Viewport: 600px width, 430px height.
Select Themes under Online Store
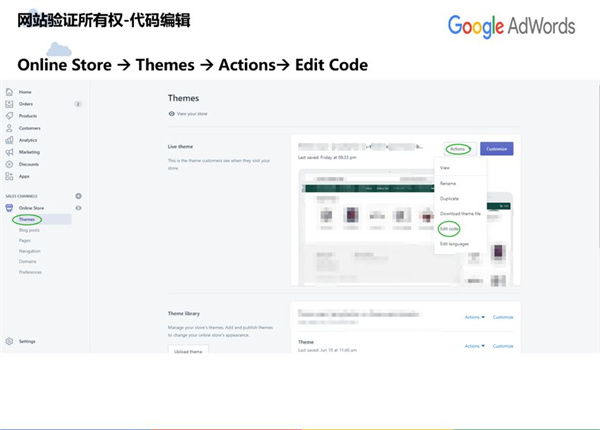[x=28, y=219]
